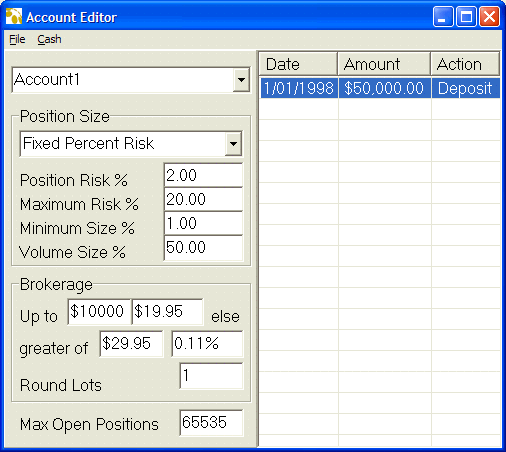The image size is (506, 452).
Task: Click the $10000 brokerage threshold field
Action: pyautogui.click(x=99, y=311)
